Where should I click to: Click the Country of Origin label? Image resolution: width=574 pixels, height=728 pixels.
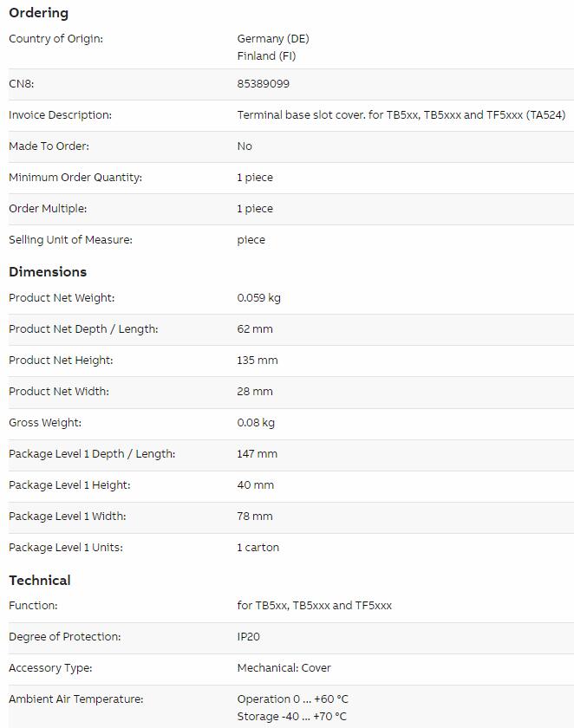55,38
